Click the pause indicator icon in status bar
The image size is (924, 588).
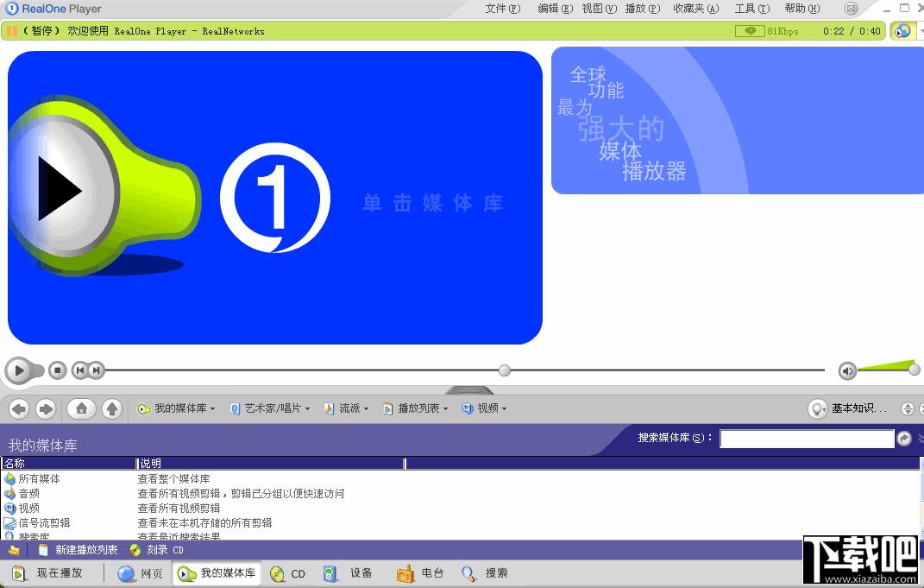tap(11, 31)
